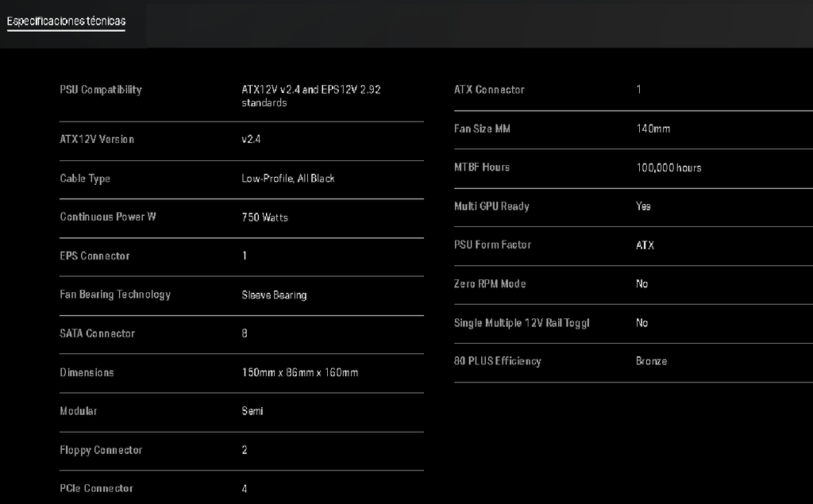Click the SATA Connector label
This screenshot has width=813, height=504.
pyautogui.click(x=98, y=333)
